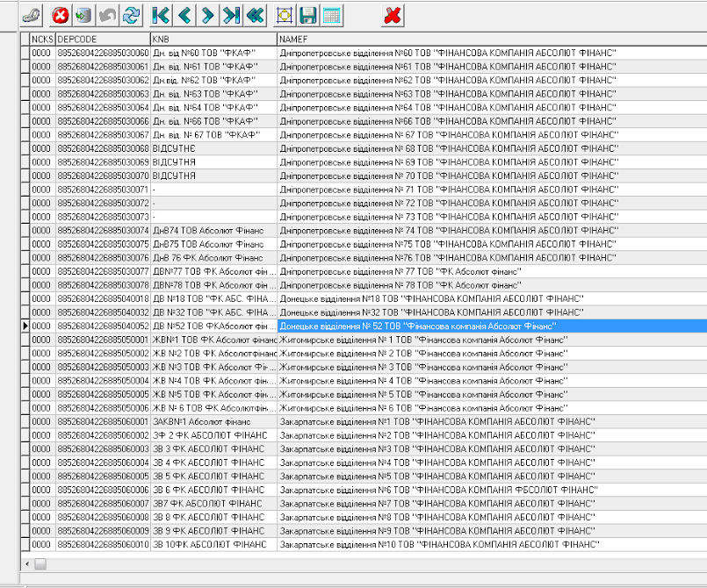707x588 pixels.
Task: Sort by the KNB column header
Action: 213,39
